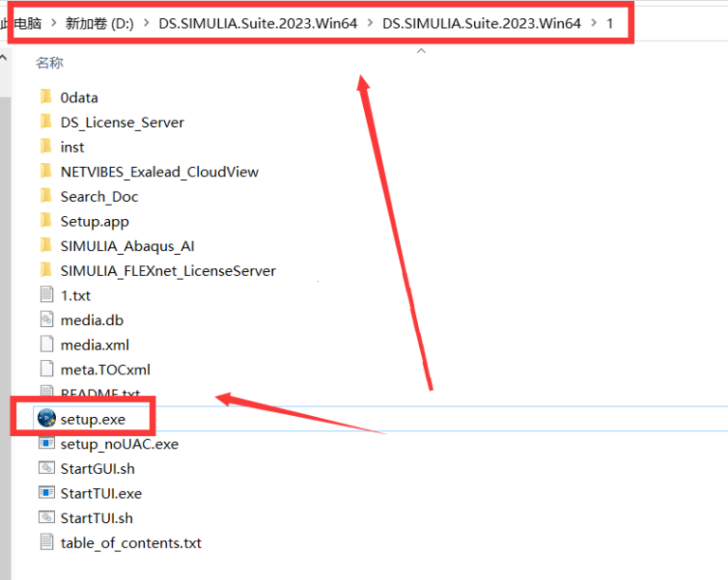
Task: Click the NETVIBES_Exalead_CloudView folder icon
Action: pyautogui.click(x=45, y=172)
